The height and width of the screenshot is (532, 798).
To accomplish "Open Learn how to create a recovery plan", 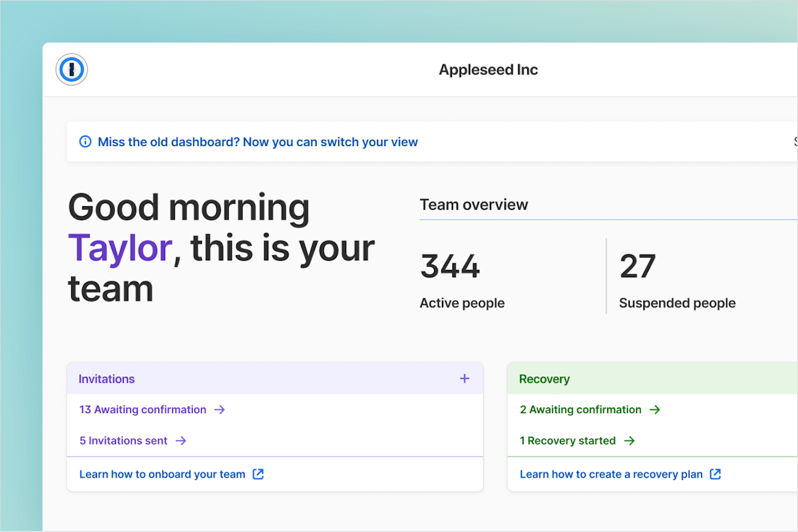I will click(x=611, y=474).
